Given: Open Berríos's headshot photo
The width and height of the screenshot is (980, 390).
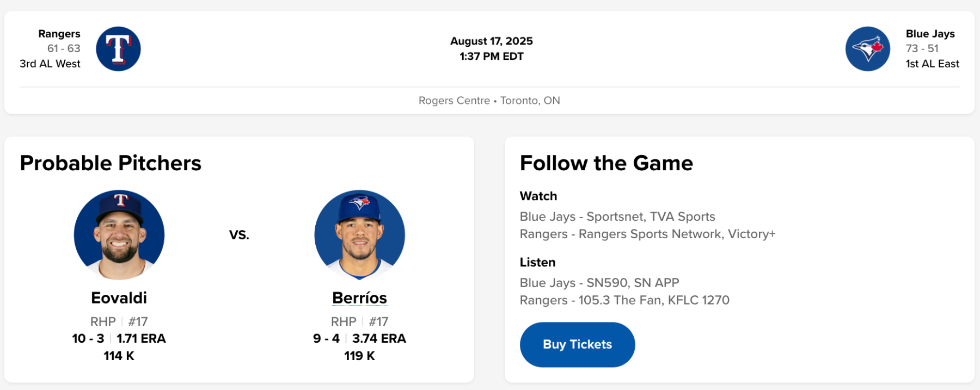Looking at the screenshot, I should pos(359,234).
